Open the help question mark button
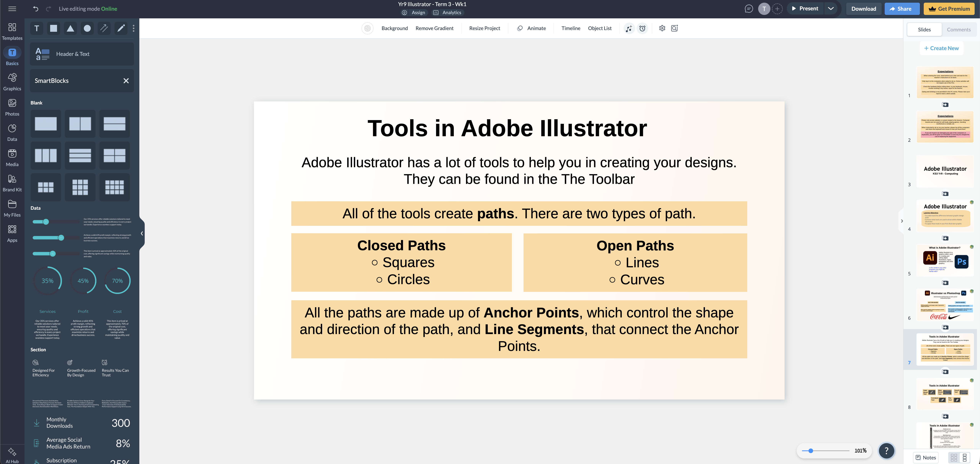The width and height of the screenshot is (980, 464). tap(886, 451)
